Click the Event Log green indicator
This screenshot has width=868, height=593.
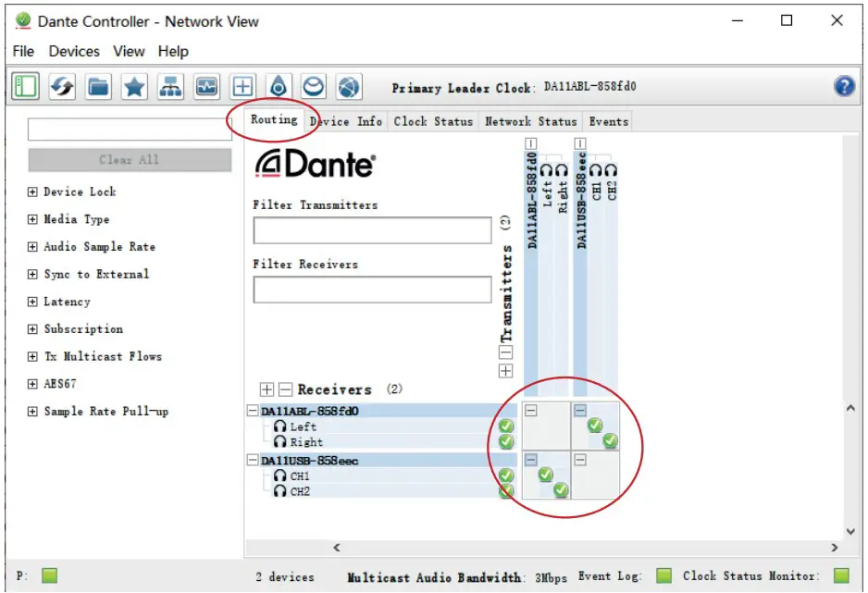point(663,575)
